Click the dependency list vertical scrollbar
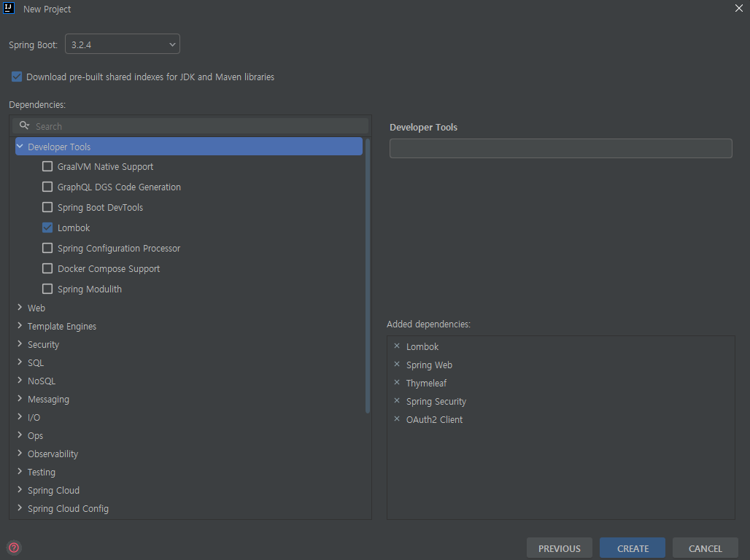 click(x=368, y=276)
